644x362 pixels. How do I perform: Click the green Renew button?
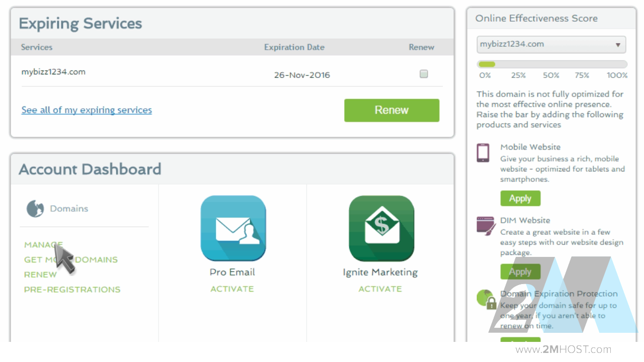coord(391,110)
